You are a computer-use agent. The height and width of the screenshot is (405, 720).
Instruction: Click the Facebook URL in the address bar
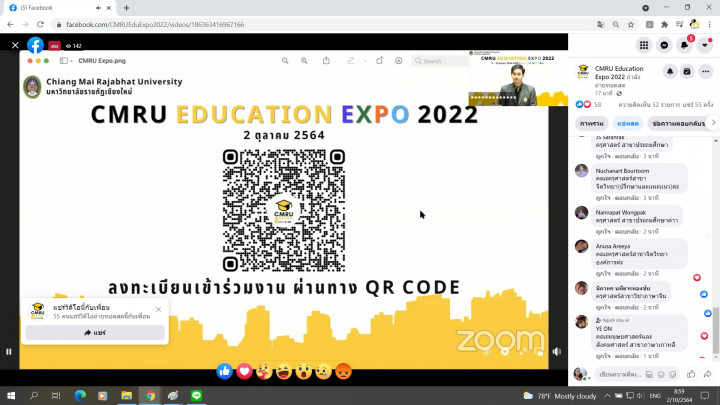tap(155, 24)
